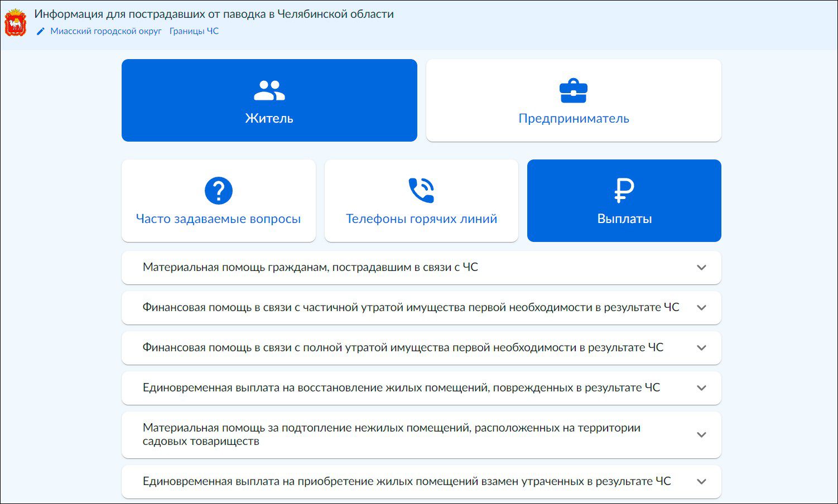Expand chevron for восстановление жилых помещений row

tap(702, 388)
